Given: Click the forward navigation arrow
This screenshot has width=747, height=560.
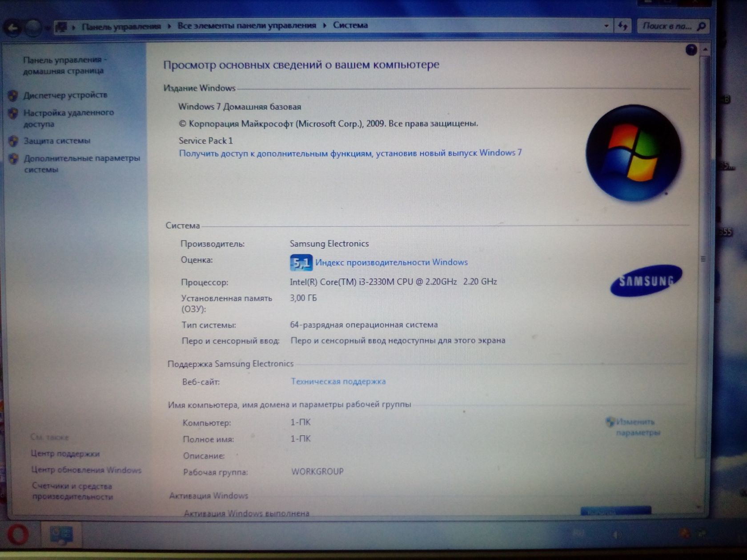Looking at the screenshot, I should 33,28.
